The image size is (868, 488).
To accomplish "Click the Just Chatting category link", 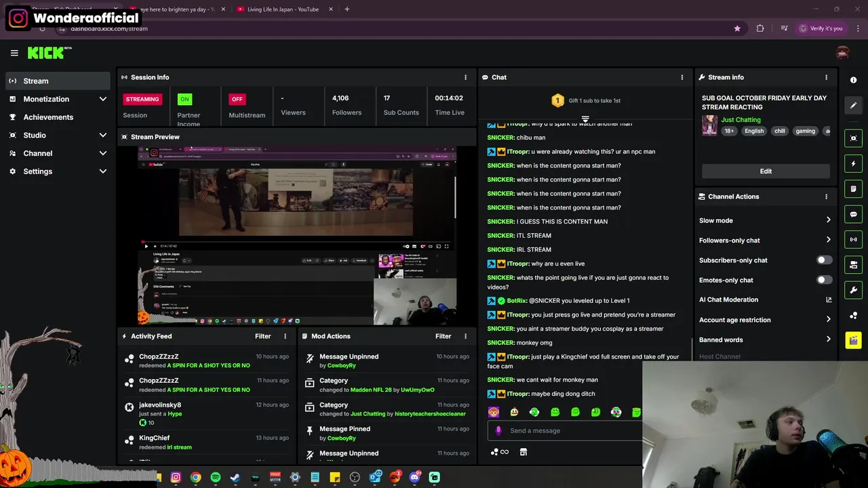I will [x=741, y=120].
